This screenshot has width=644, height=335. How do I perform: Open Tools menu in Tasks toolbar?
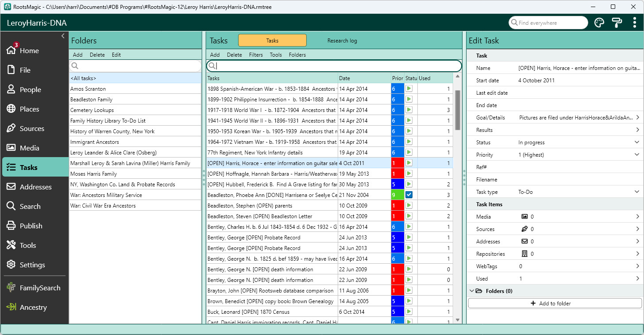276,55
